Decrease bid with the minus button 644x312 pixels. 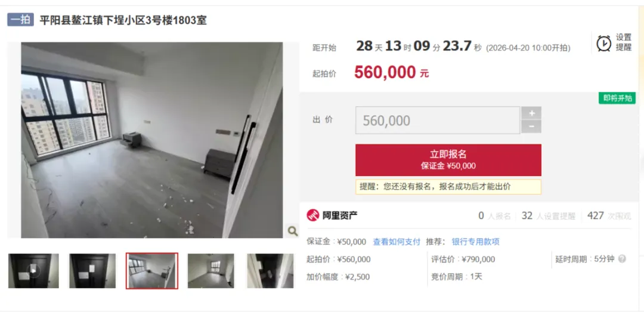tap(531, 126)
